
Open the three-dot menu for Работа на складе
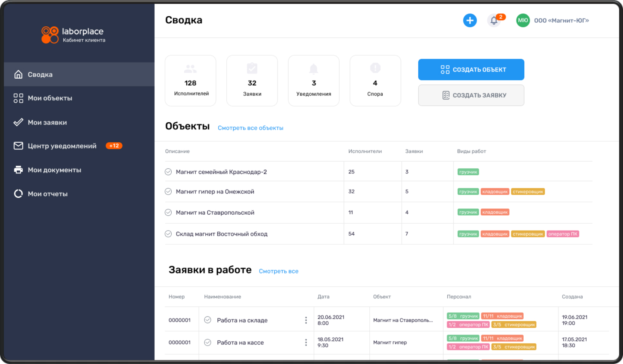(x=306, y=320)
